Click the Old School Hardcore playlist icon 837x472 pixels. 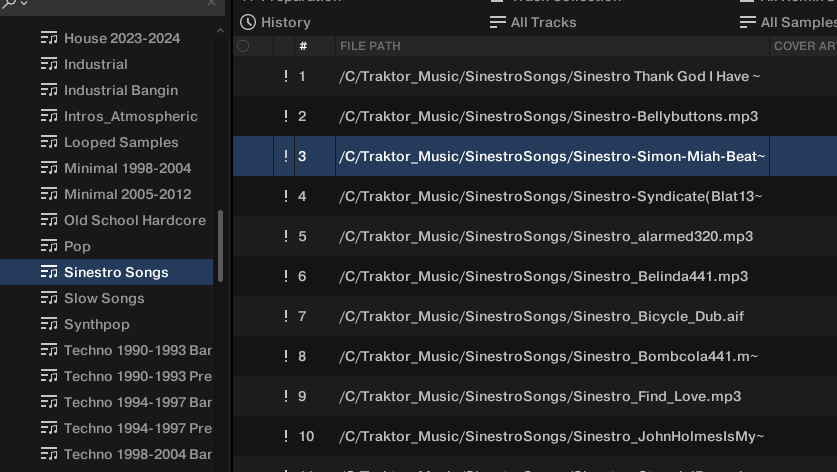click(49, 220)
